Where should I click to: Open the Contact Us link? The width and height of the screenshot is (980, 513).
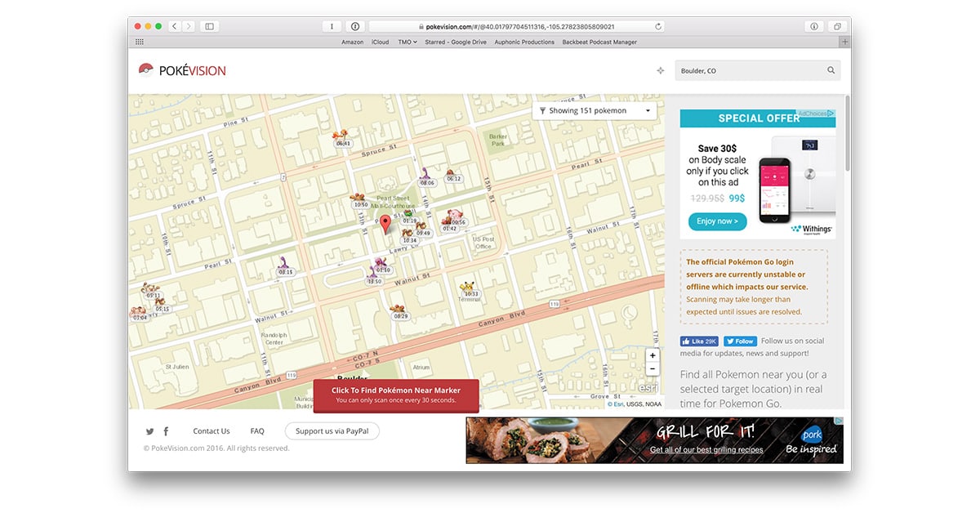(212, 431)
